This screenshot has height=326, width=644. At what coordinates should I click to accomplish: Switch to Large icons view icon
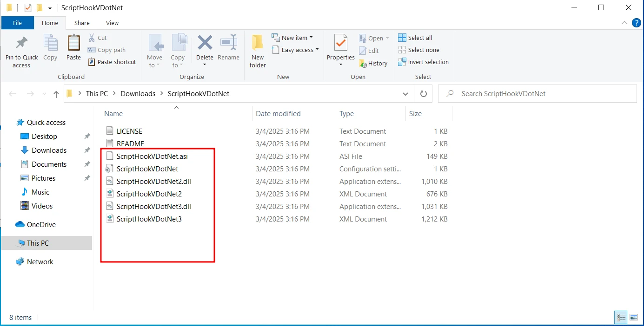click(x=634, y=318)
